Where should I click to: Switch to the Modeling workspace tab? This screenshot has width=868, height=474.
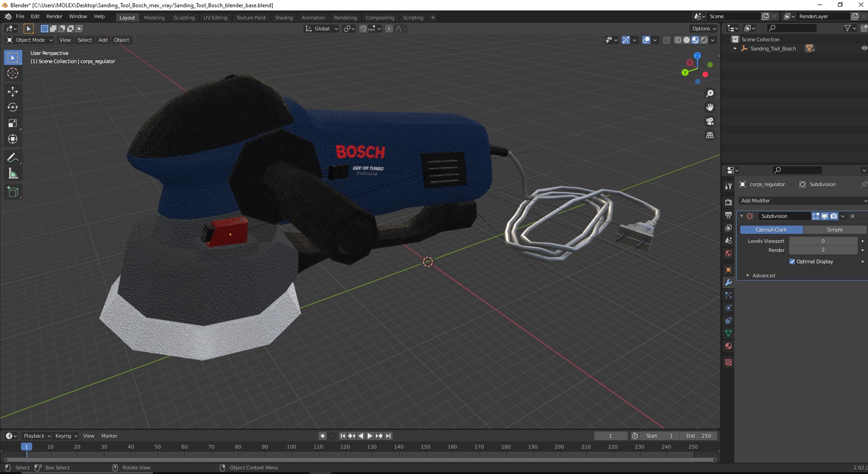[154, 18]
